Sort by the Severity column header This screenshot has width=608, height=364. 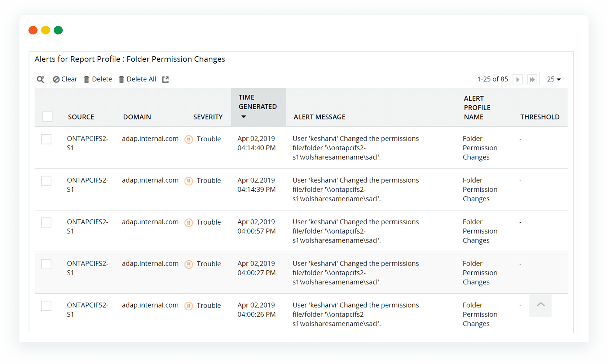[x=208, y=117]
